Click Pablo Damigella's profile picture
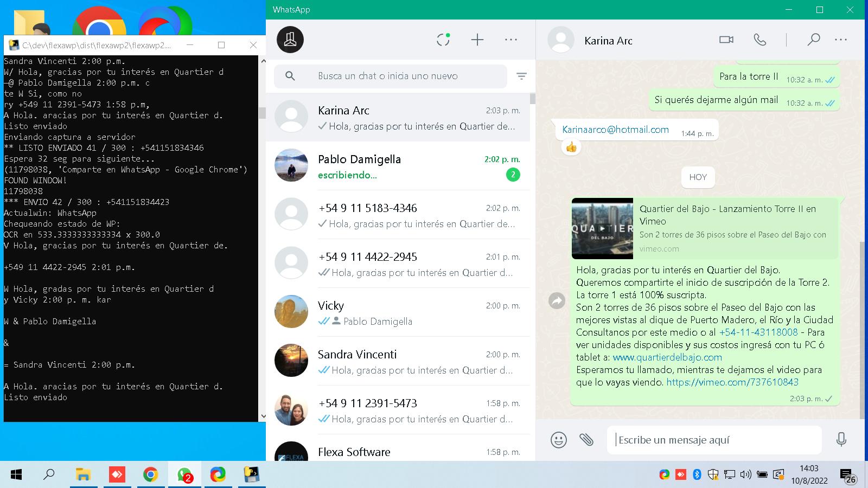This screenshot has width=868, height=488. (x=291, y=165)
